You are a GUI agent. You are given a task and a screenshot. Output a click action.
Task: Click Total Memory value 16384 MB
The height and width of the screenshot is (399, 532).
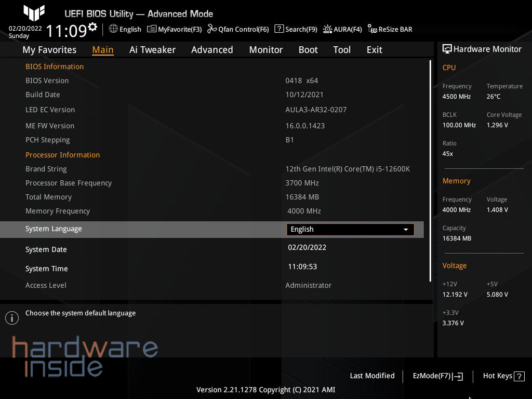click(x=302, y=197)
